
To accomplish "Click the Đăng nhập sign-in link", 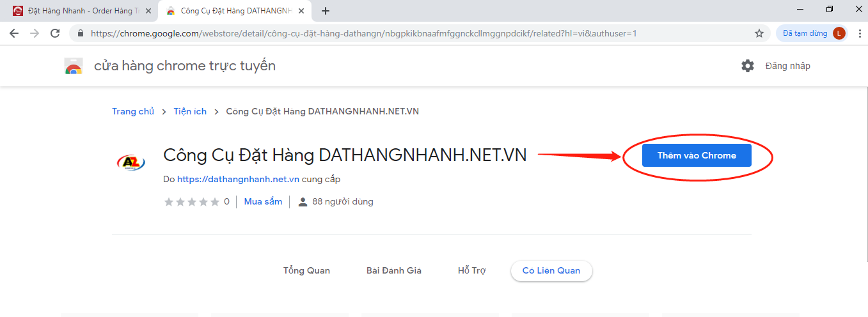I will (x=787, y=66).
